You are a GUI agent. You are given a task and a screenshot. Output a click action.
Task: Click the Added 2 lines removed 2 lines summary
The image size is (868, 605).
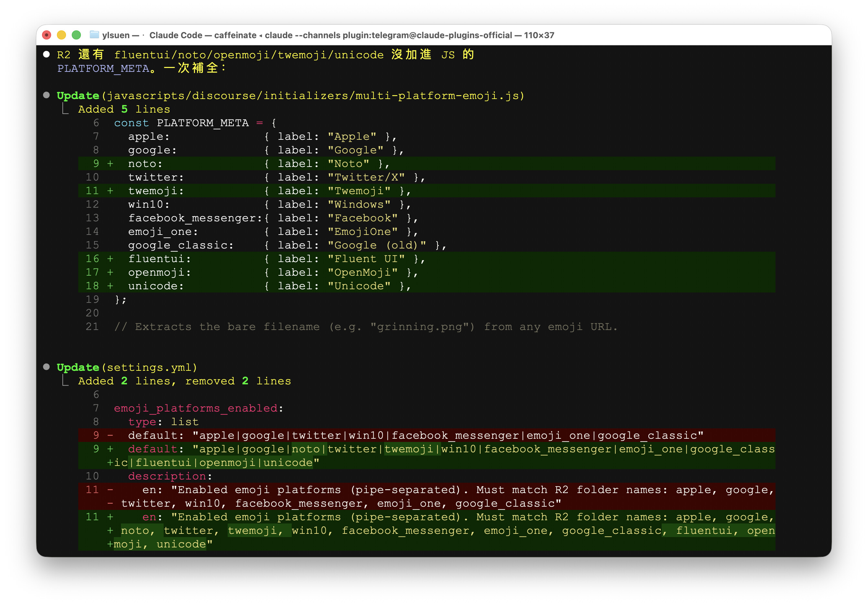coord(184,381)
